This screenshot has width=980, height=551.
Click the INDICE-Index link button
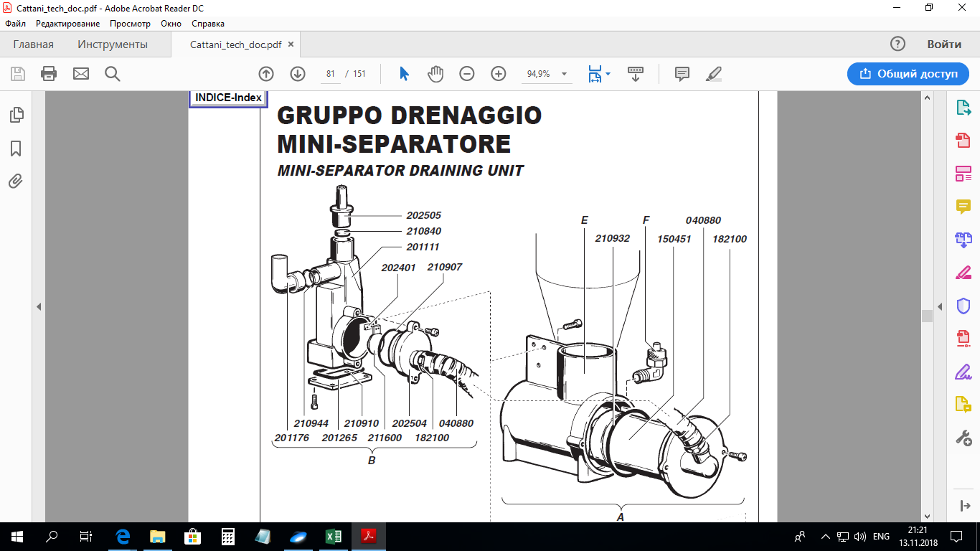228,98
